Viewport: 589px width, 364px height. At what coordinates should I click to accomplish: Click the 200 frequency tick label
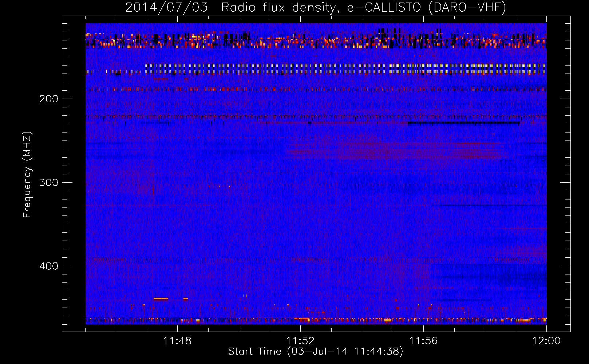[49, 99]
